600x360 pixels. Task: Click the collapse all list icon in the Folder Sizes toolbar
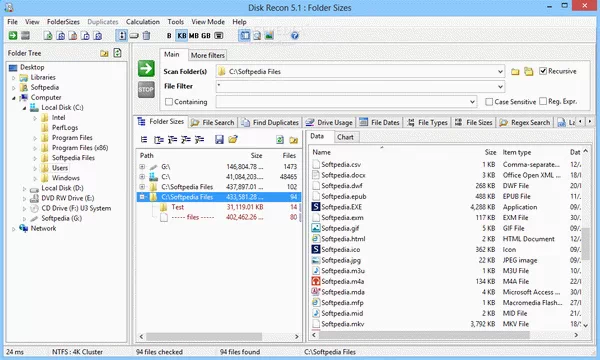click(x=144, y=140)
